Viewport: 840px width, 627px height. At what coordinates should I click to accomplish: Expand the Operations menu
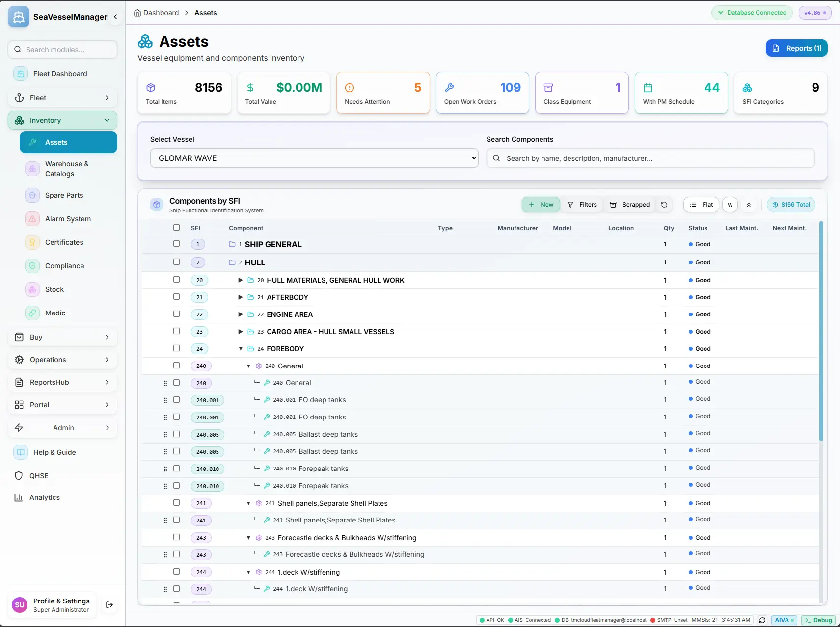pyautogui.click(x=62, y=360)
